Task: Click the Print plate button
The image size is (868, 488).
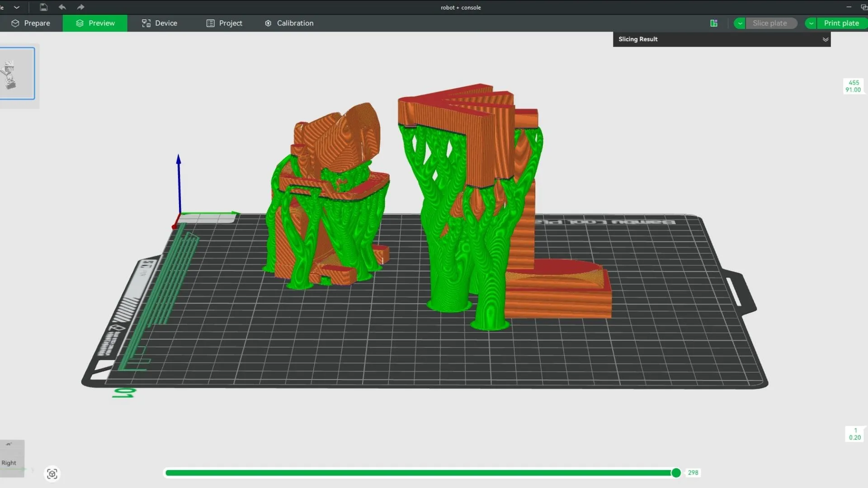Action: coord(841,23)
